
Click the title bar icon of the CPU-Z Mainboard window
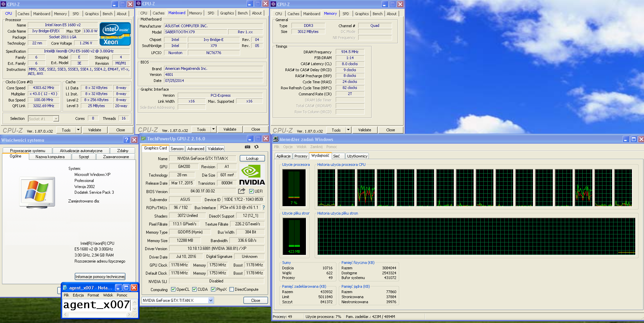(x=139, y=4)
